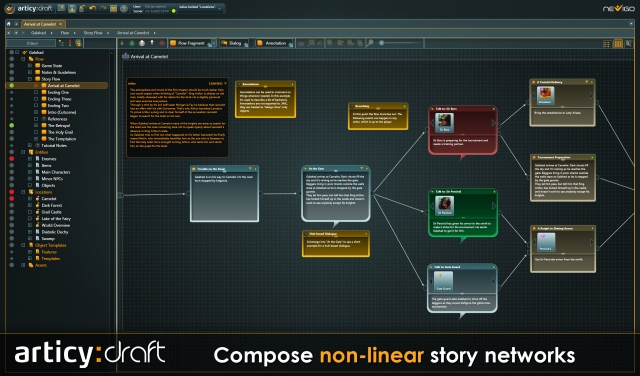Open the help question mark icon
This screenshot has height=376, width=640.
click(x=124, y=8)
